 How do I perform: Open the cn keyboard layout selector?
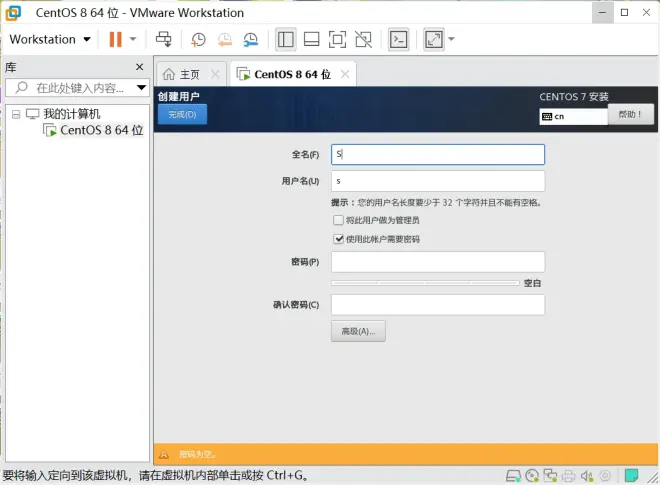573,117
